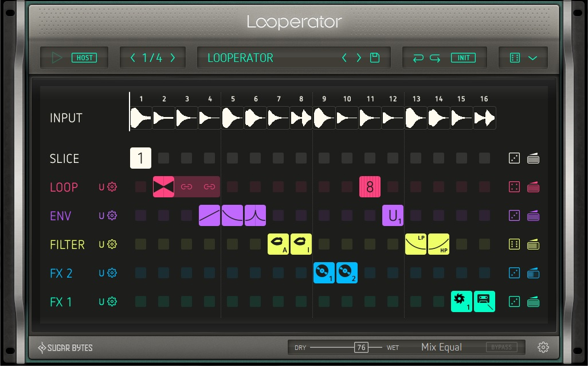Open the Mix Equal mode selector
Viewport: 588px width, 366px height.
pos(441,346)
